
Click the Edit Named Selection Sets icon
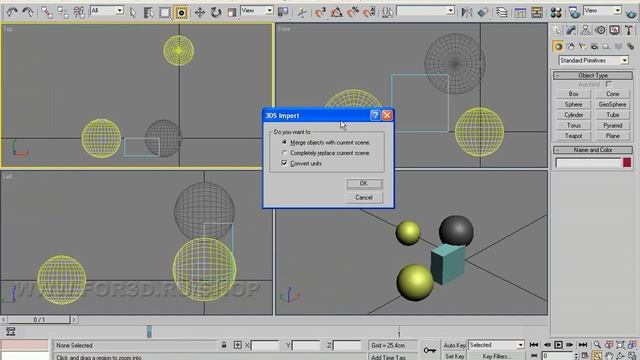pos(387,12)
